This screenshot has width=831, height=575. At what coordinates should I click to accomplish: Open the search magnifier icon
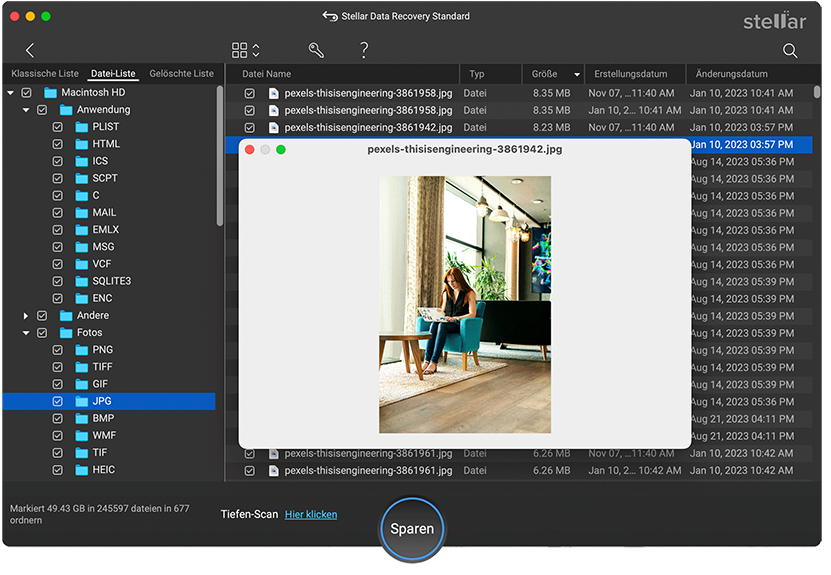(x=790, y=50)
